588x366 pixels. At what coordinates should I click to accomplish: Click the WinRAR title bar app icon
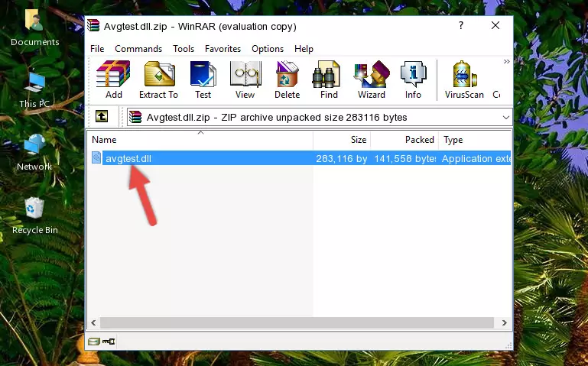pos(93,26)
